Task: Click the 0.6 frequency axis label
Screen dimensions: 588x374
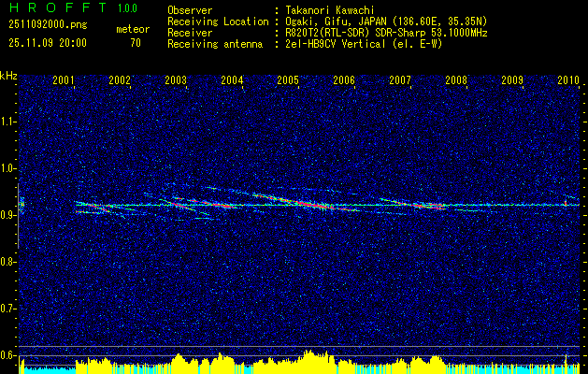Action: (7, 355)
